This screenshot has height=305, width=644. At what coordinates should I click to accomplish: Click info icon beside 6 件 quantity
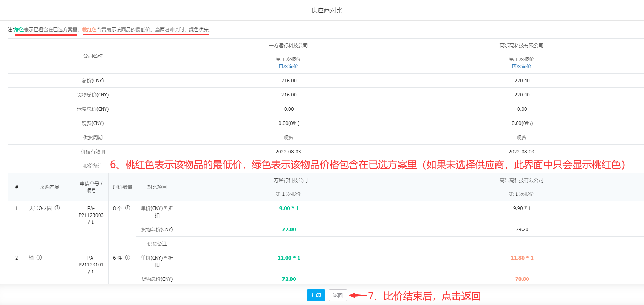pos(128,257)
